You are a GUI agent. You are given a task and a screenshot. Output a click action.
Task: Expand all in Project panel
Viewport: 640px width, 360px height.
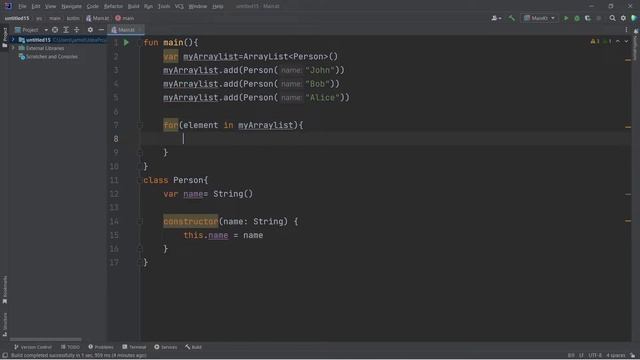[x=66, y=30]
